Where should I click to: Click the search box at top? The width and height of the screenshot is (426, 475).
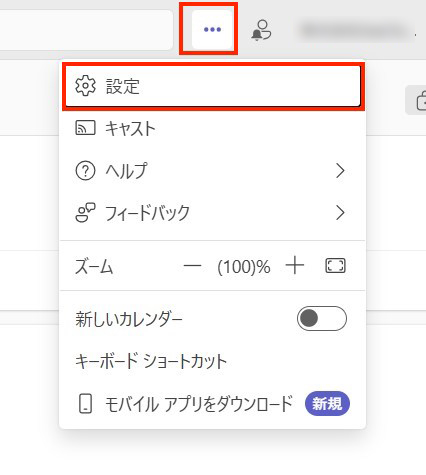pyautogui.click(x=86, y=30)
